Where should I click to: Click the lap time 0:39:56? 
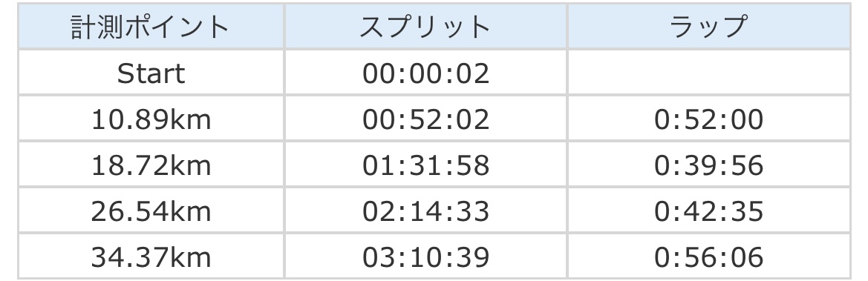(709, 165)
